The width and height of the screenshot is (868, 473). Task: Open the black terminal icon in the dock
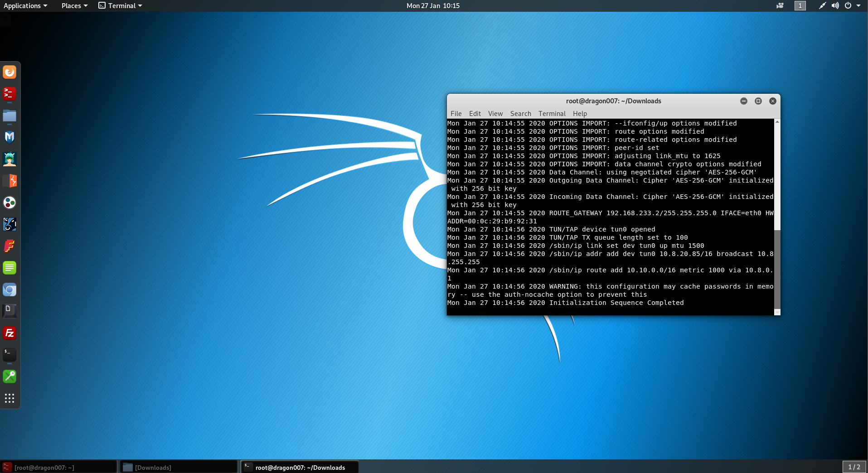pyautogui.click(x=10, y=355)
